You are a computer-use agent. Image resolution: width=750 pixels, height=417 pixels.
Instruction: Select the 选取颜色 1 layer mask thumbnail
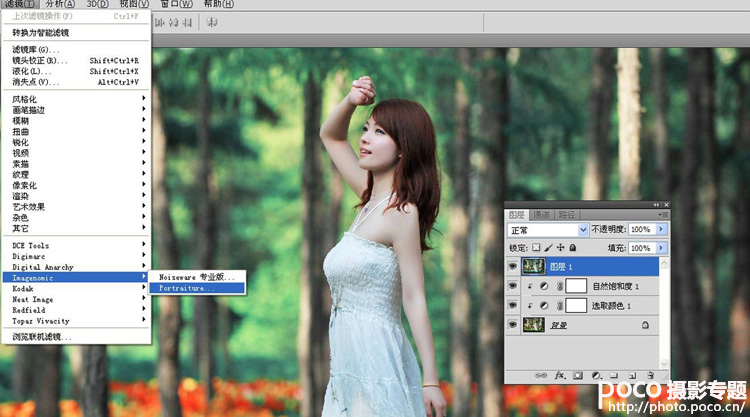coord(576,306)
